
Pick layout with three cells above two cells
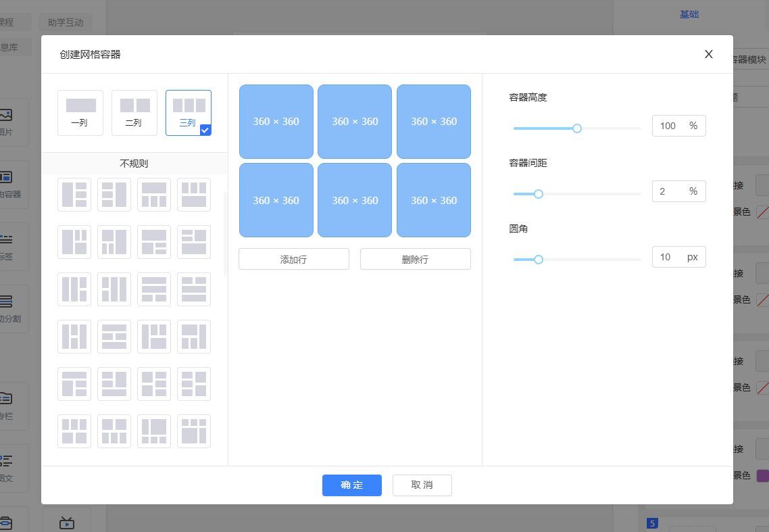[74, 431]
